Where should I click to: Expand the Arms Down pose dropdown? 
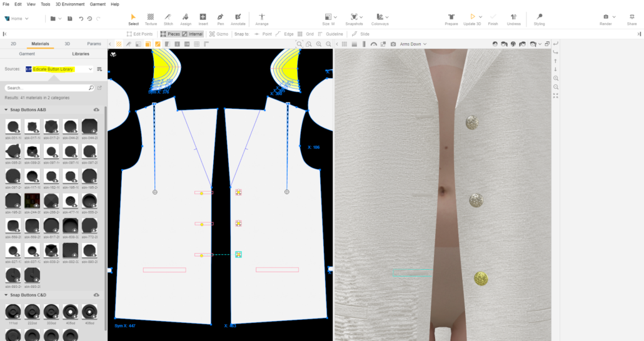click(413, 44)
